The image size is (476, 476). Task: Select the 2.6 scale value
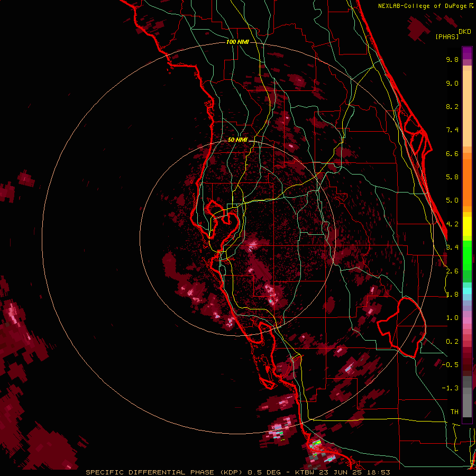tap(452, 271)
